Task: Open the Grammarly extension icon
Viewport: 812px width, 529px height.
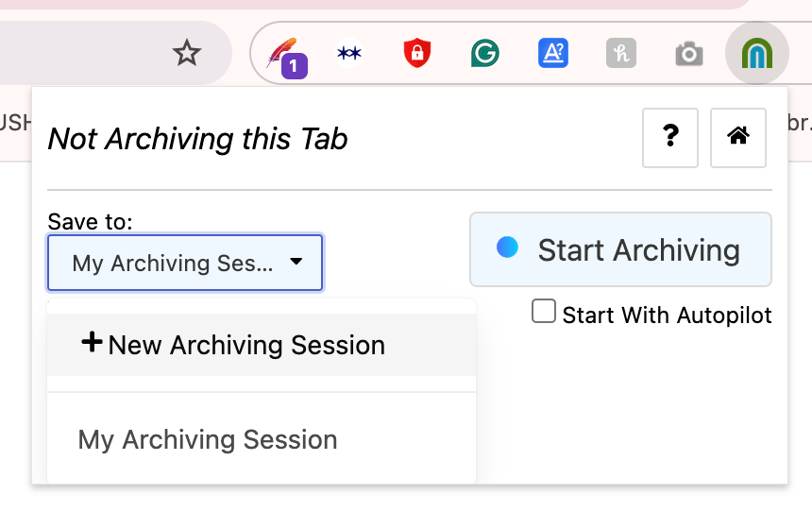Action: pyautogui.click(x=484, y=54)
